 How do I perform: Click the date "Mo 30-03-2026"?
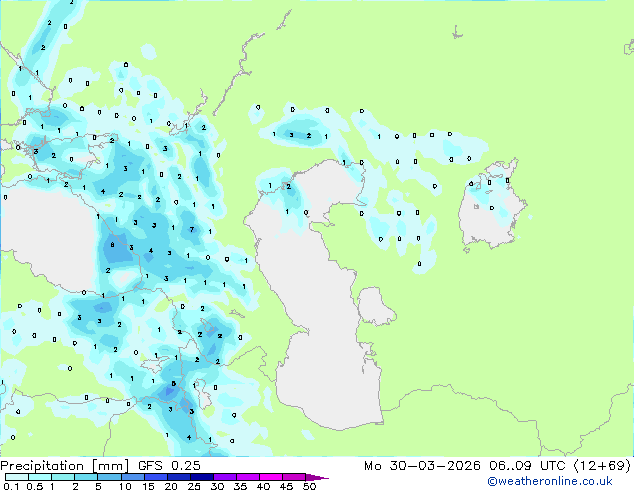coord(422,466)
